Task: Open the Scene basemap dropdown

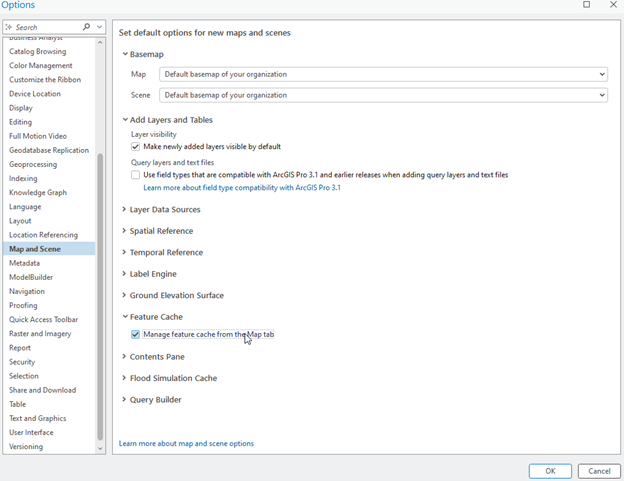Action: (x=383, y=95)
